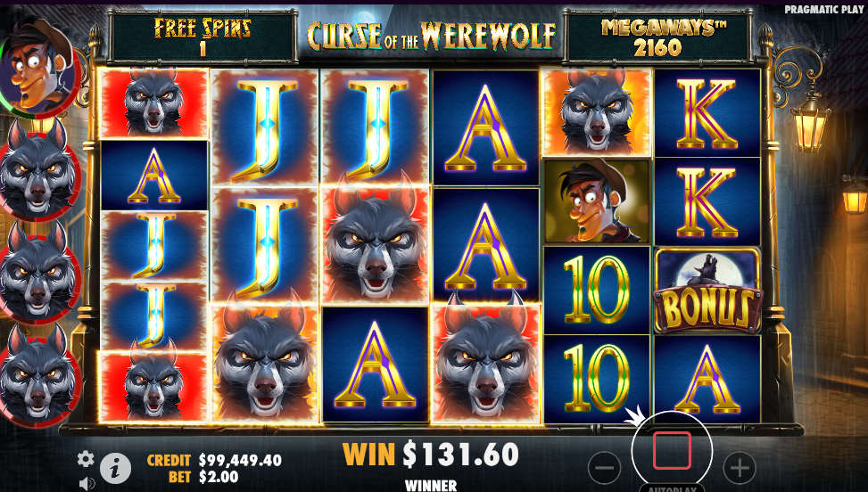Click the top wolf symbol on the first reel
The width and height of the screenshot is (868, 492).
click(x=154, y=103)
